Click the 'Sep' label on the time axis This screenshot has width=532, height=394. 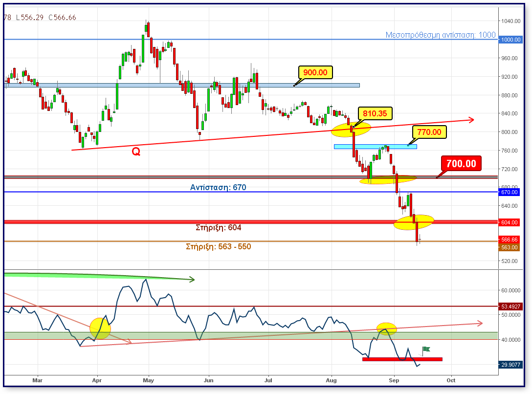tap(394, 380)
